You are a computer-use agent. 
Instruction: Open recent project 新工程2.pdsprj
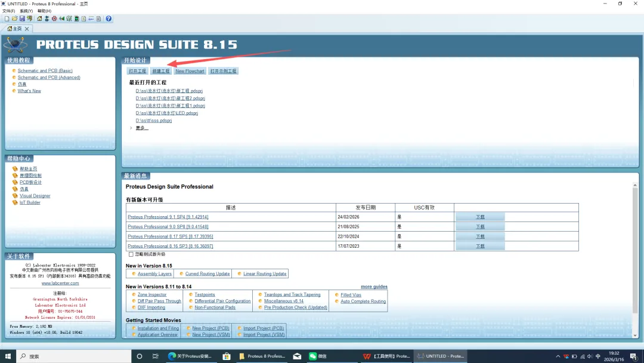pyautogui.click(x=170, y=99)
